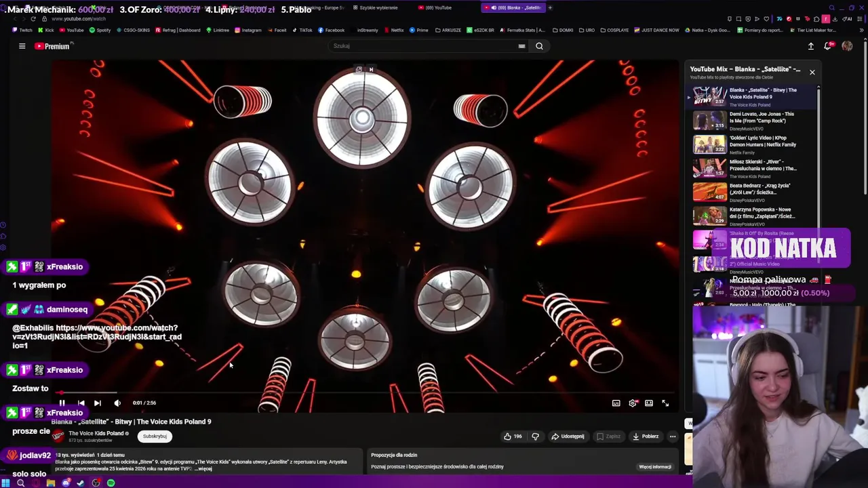868x488 pixels.
Task: Click the search magnifier button
Action: [539, 46]
